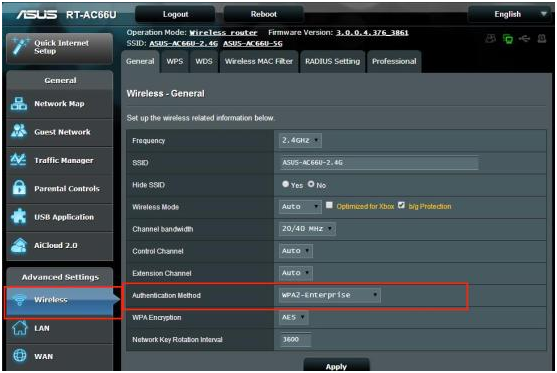Select Yes for Hide SSID

285,184
